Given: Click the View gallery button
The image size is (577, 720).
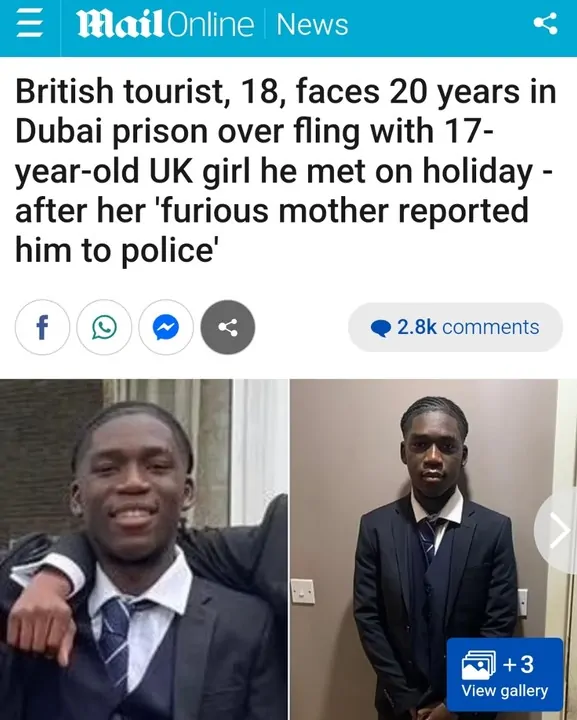Looking at the screenshot, I should pyautogui.click(x=504, y=674).
